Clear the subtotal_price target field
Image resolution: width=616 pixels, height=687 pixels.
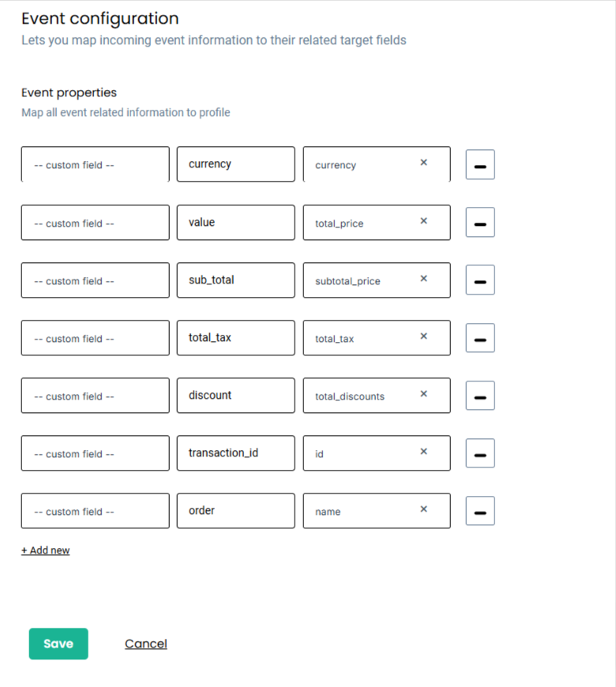coord(423,280)
